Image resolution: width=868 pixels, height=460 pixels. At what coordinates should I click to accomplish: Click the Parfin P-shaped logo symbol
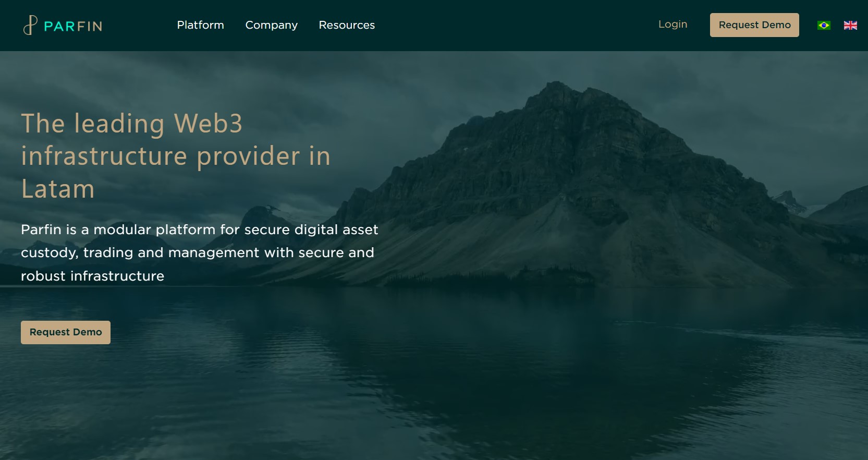tap(30, 25)
